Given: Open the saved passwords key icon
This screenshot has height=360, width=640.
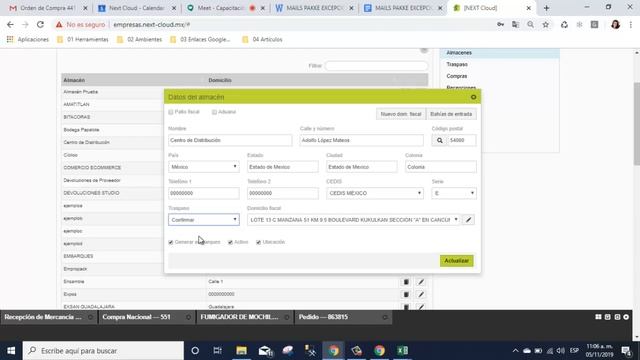Looking at the screenshot, I should coord(500,24).
